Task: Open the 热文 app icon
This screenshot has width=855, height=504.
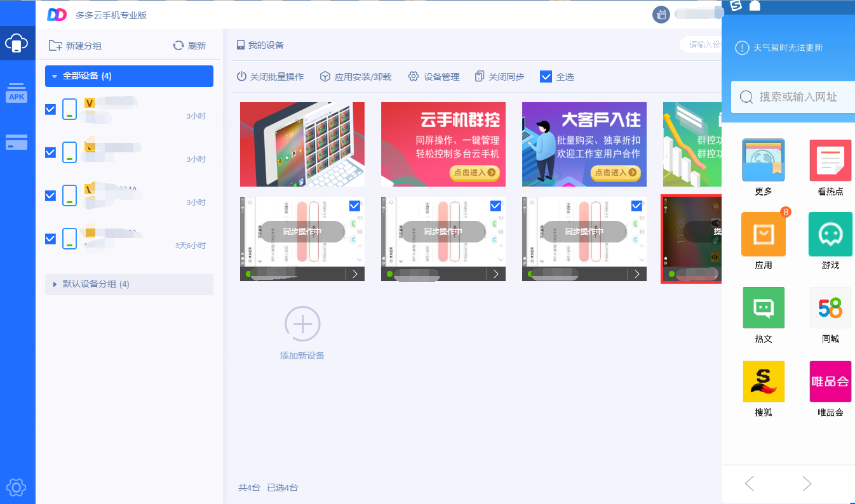Action: [764, 308]
